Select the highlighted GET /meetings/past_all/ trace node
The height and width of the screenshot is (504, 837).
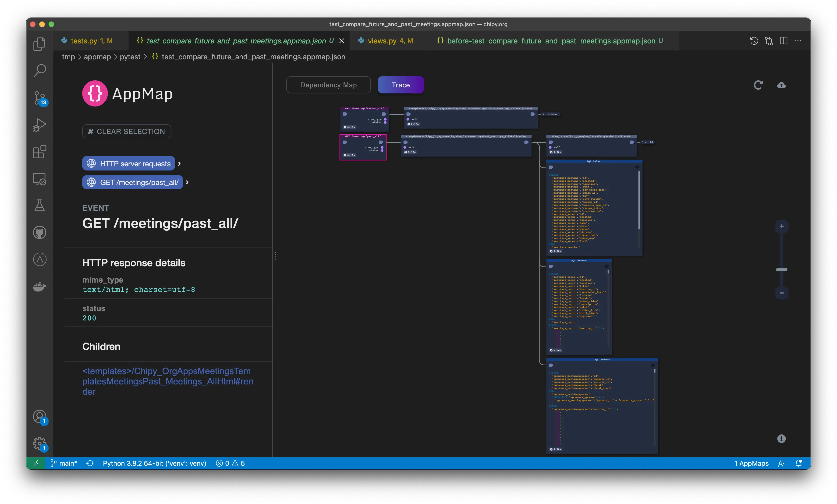[x=363, y=147]
